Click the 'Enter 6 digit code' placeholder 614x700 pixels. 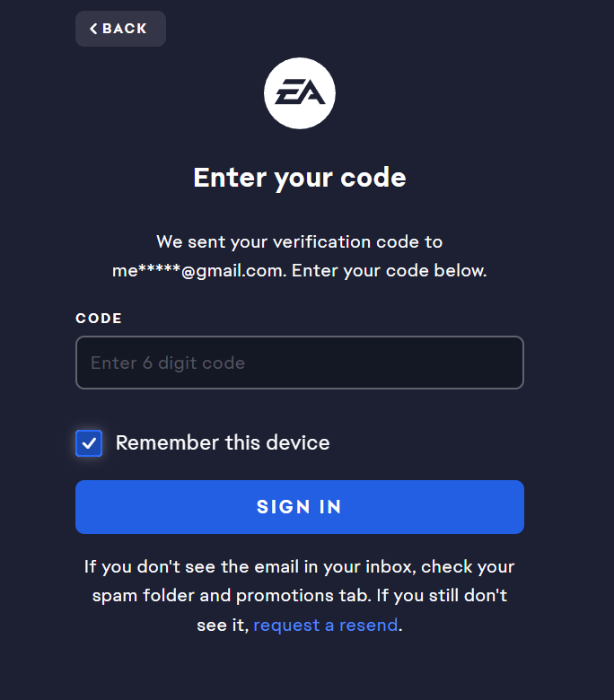[x=168, y=363]
